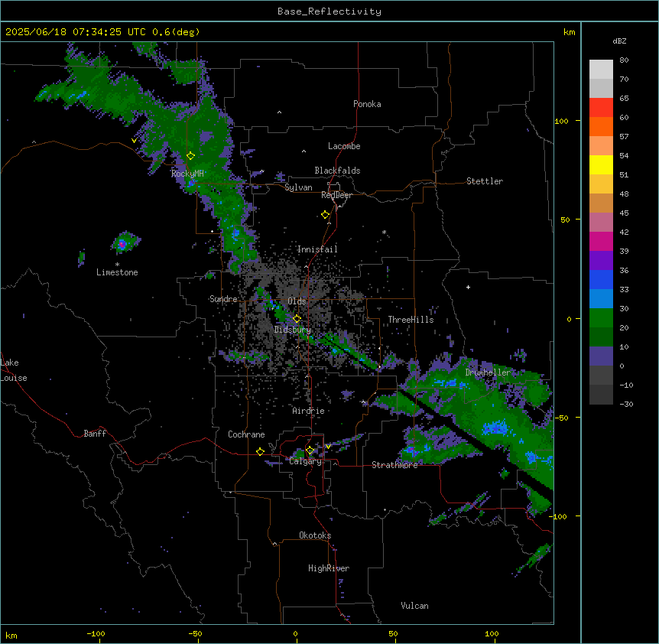Click the Lacombe city label
This screenshot has width=659, height=644.
344,146
